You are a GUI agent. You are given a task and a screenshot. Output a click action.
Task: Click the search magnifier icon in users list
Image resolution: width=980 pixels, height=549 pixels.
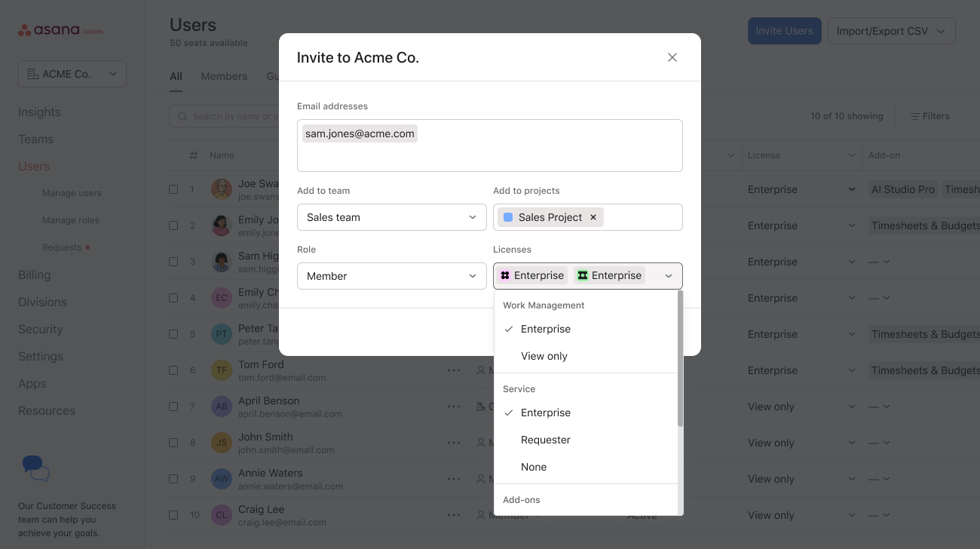tap(183, 116)
